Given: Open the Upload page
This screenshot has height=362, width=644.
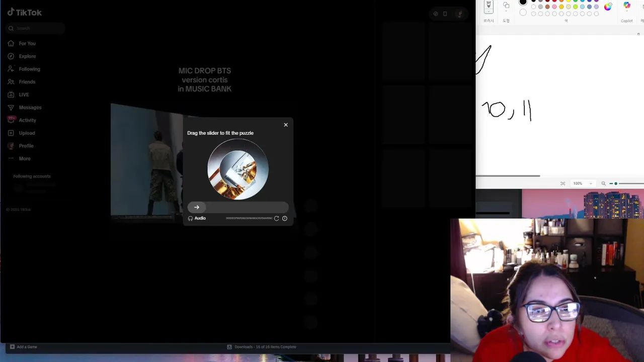Looking at the screenshot, I should point(21,133).
